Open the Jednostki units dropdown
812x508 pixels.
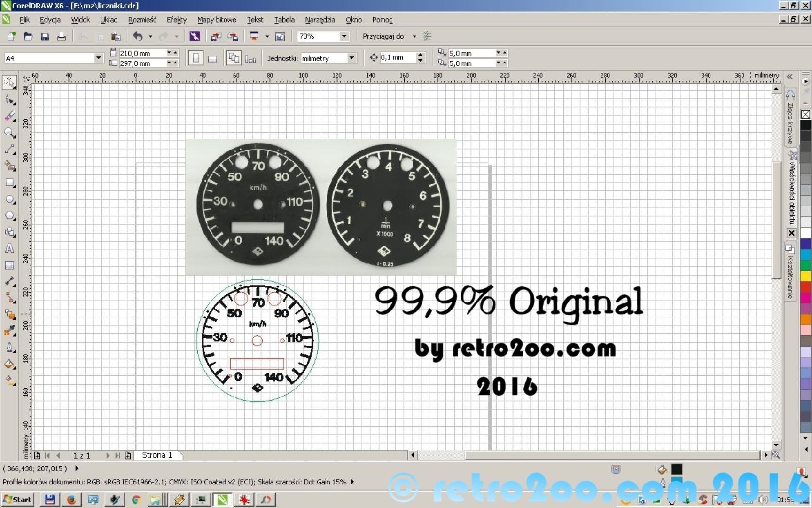pos(351,58)
